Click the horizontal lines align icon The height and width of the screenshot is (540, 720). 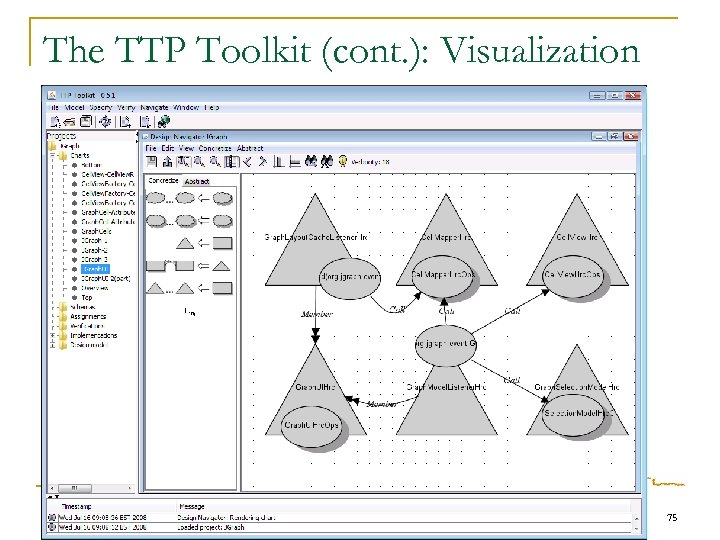coord(295,162)
